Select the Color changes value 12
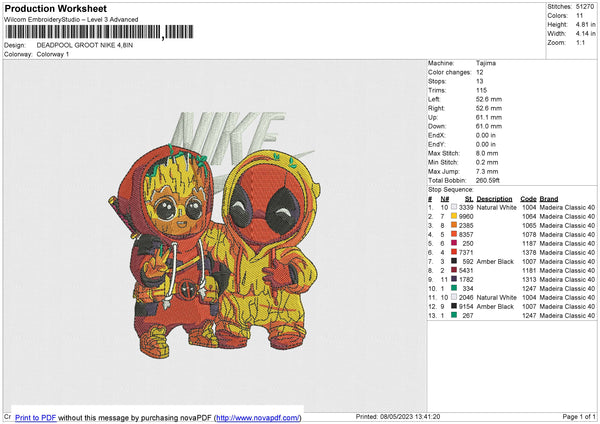The width and height of the screenshot is (600, 424). click(x=480, y=72)
